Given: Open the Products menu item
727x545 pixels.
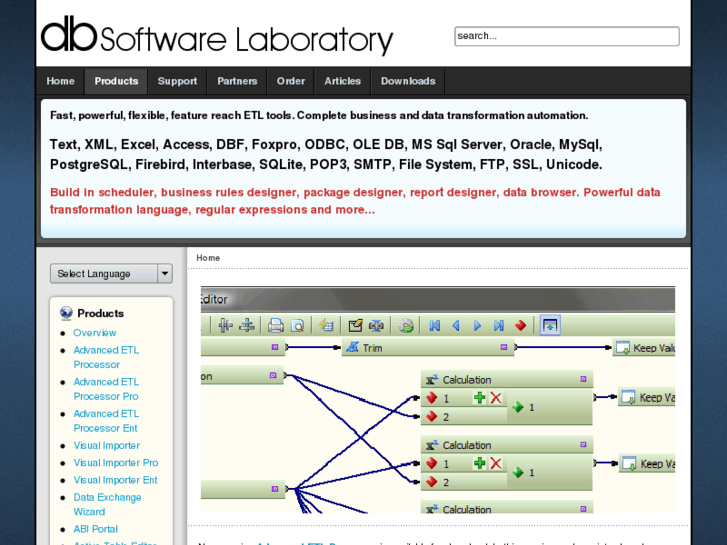Looking at the screenshot, I should pos(116,81).
